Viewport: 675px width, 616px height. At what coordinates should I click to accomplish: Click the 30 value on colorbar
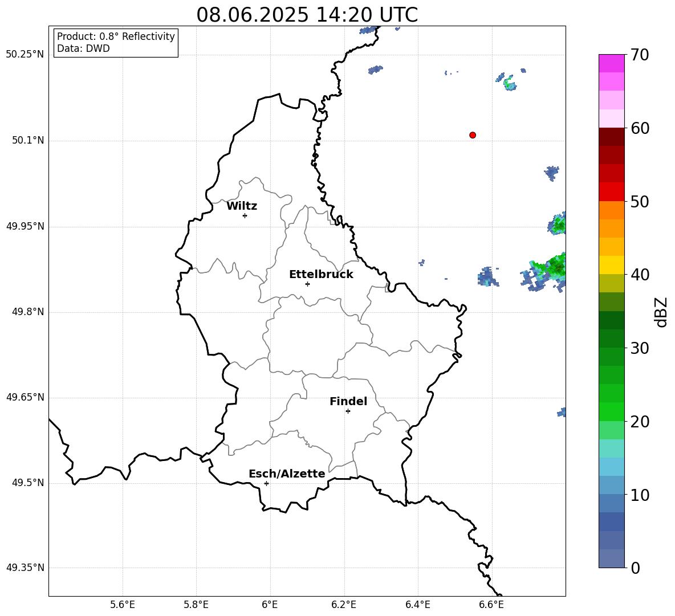tap(640, 348)
